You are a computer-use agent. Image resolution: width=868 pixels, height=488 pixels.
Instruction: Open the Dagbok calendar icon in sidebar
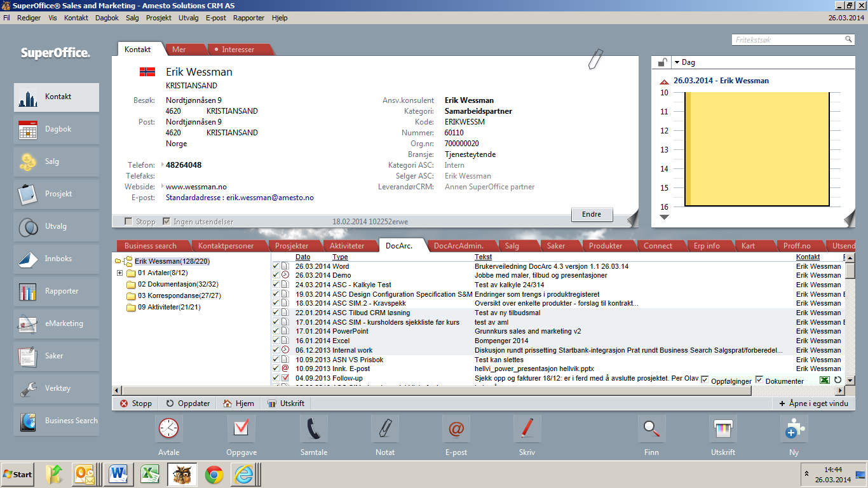click(28, 130)
